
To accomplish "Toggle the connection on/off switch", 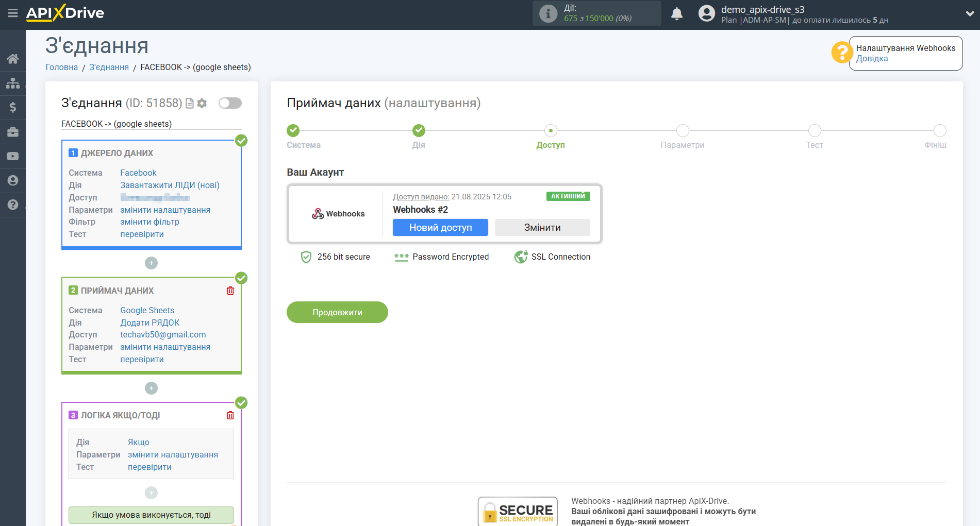I will (x=230, y=103).
